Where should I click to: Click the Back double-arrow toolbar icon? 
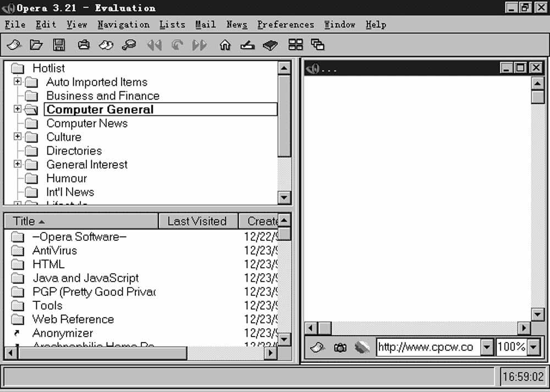[x=155, y=45]
